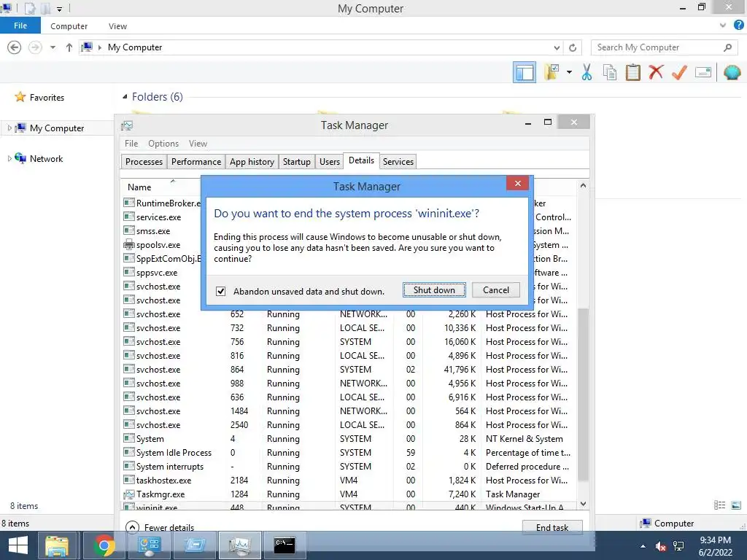Open the File menu in My Computer

[x=20, y=26]
